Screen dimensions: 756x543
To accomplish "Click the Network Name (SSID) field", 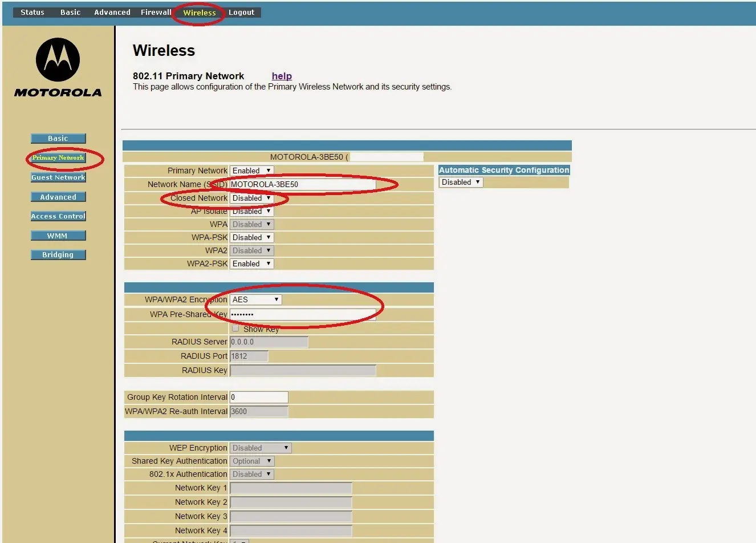I will (x=303, y=184).
